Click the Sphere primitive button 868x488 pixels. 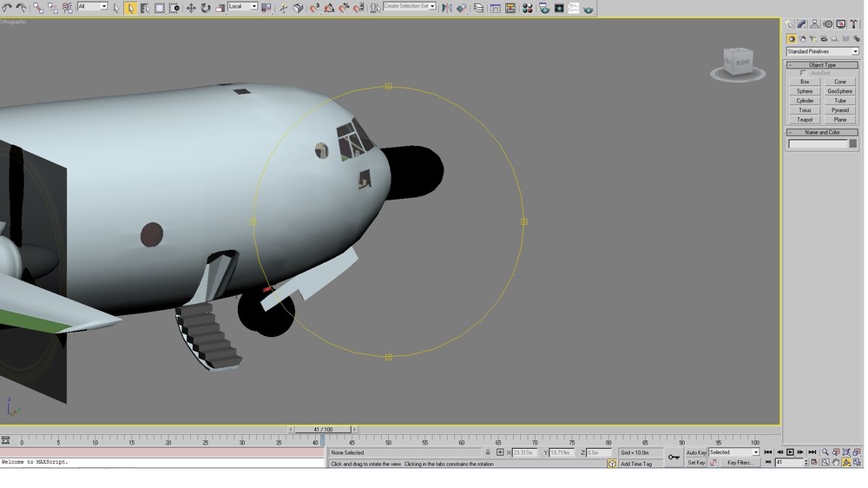[805, 91]
